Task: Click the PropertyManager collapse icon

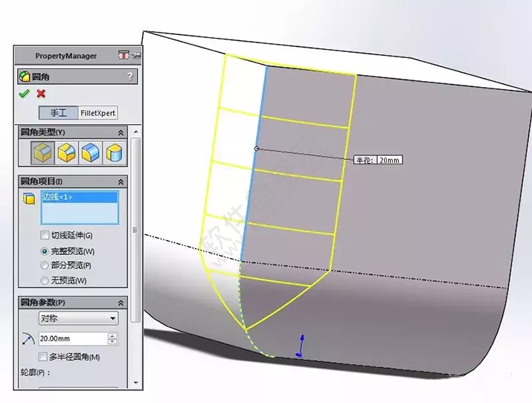Action: pos(124,55)
